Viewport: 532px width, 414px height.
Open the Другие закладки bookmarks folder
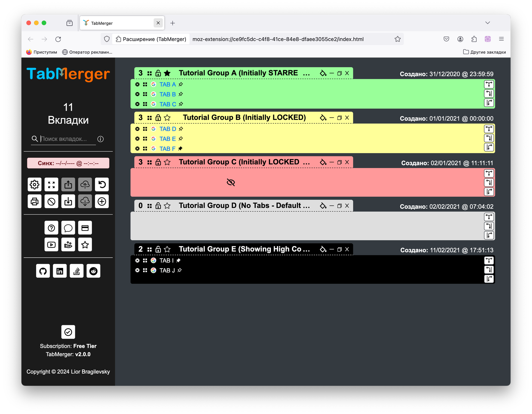click(x=484, y=52)
